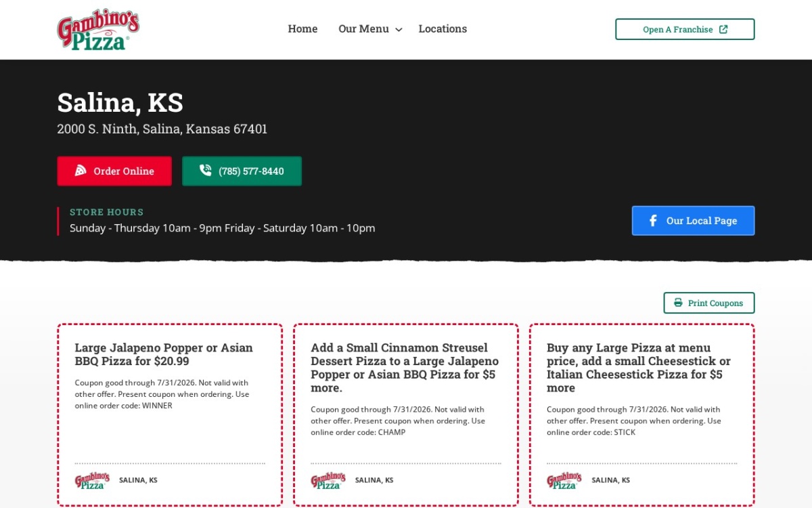
Task: Click the Open A Franchise button
Action: 685,29
